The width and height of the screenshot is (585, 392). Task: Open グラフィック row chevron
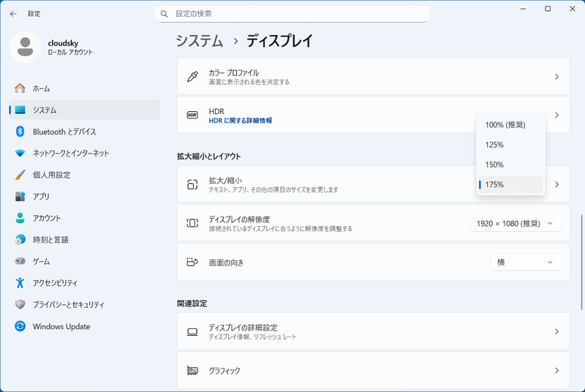[556, 370]
